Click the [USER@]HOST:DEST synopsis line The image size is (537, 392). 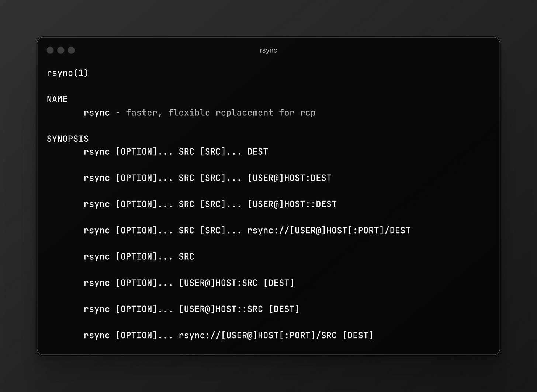click(207, 178)
